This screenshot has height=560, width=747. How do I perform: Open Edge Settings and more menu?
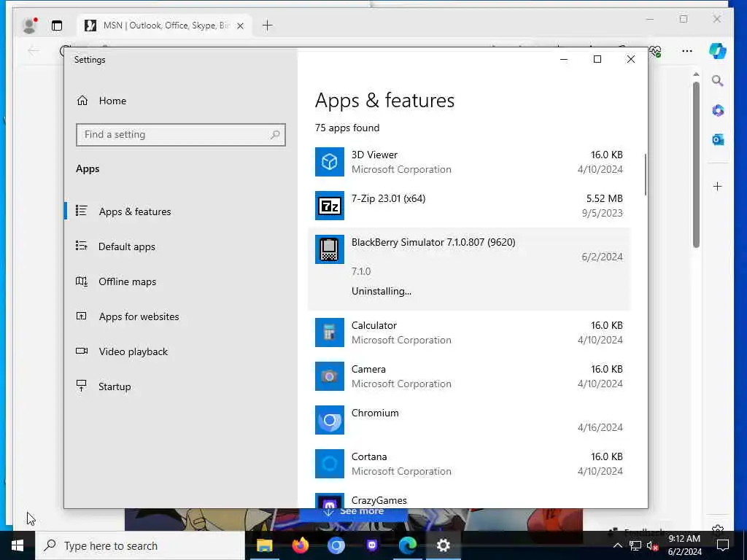(x=687, y=51)
